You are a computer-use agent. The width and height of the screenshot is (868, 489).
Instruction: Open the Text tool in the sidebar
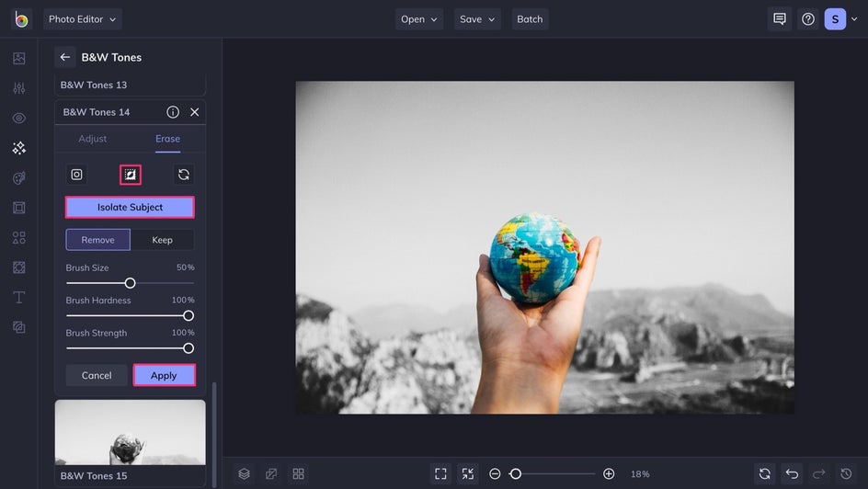pyautogui.click(x=18, y=297)
